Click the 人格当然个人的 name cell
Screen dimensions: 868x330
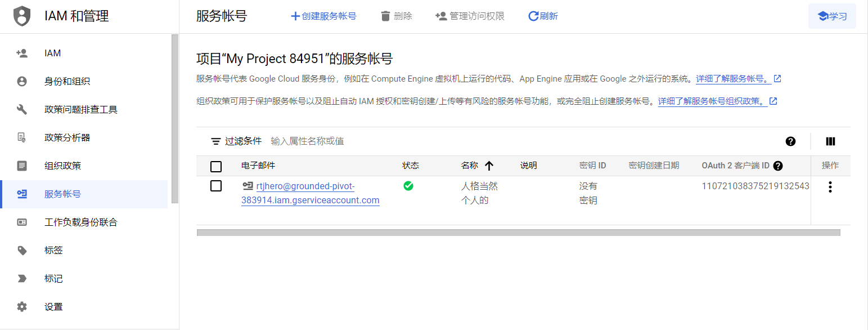(479, 193)
